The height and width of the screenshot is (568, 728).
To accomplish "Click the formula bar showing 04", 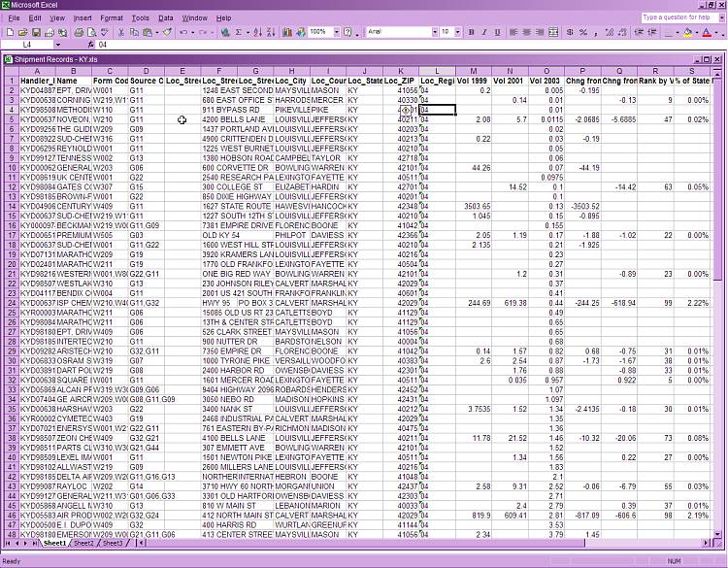I will [409, 45].
